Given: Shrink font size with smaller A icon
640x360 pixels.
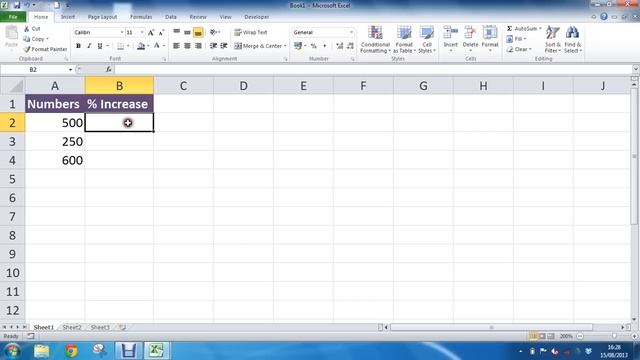Looking at the screenshot, I should [x=161, y=32].
